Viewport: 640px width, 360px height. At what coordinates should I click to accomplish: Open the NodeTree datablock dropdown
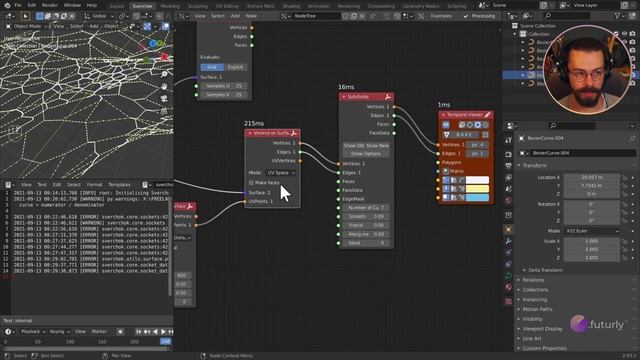(x=285, y=16)
